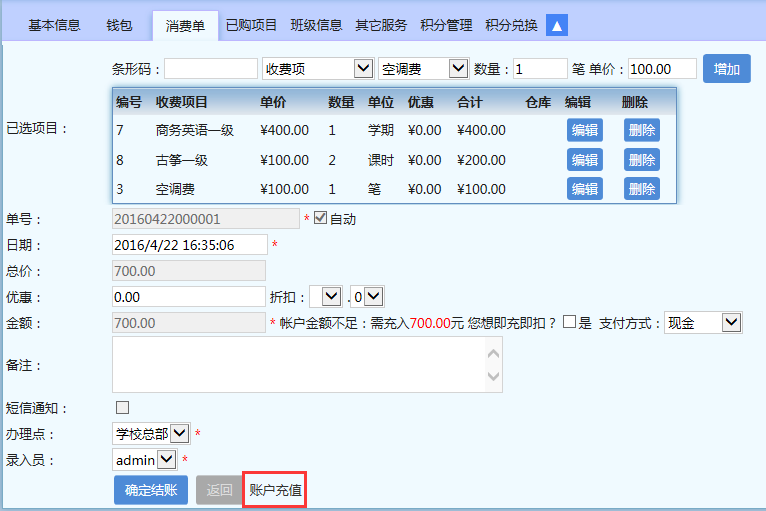766x511 pixels.
Task: Delete the 空调费 item row
Action: (x=642, y=189)
